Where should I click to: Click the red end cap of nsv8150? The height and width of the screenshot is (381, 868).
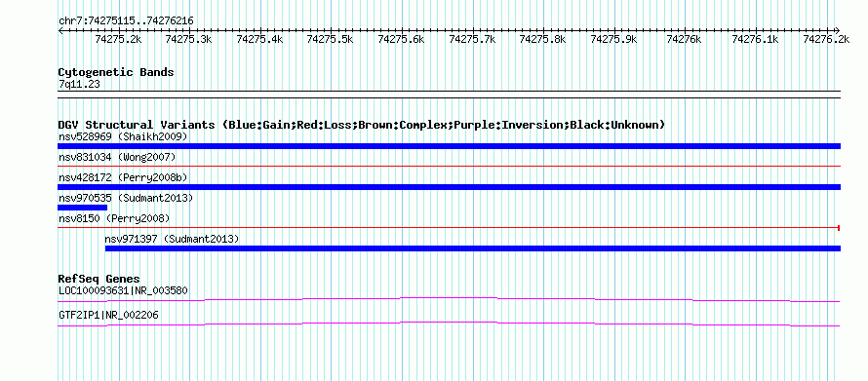click(840, 228)
